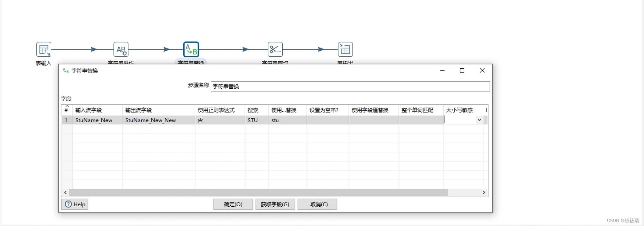Click the 使用...替换 column header
Viewport: 644px width, 226px height.
click(287, 110)
